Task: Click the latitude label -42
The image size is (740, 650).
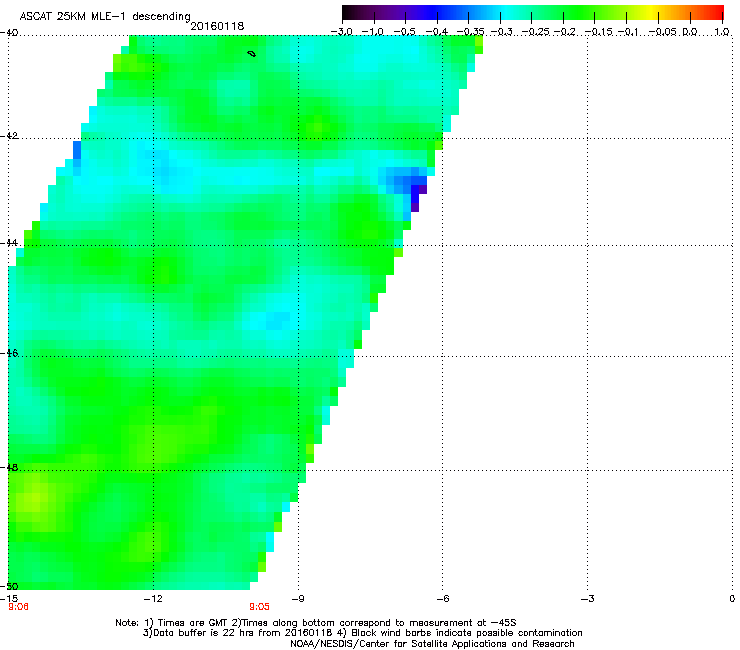Action: coord(9,136)
